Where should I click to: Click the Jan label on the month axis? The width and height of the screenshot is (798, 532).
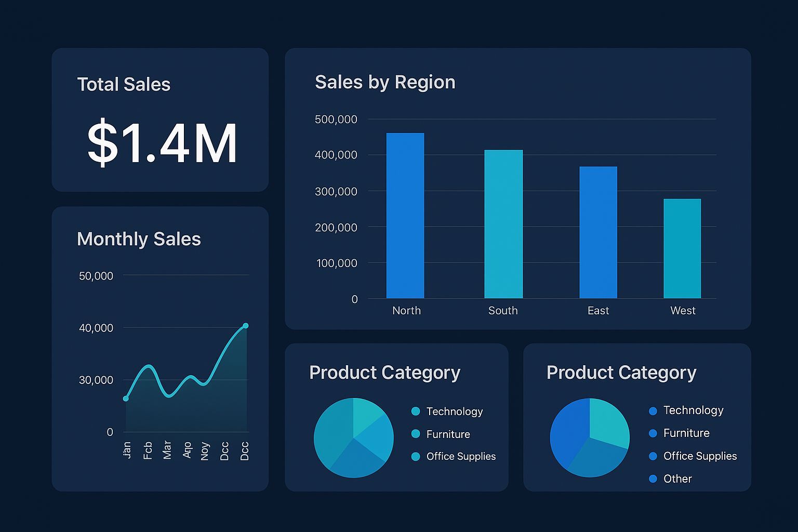pyautogui.click(x=127, y=450)
